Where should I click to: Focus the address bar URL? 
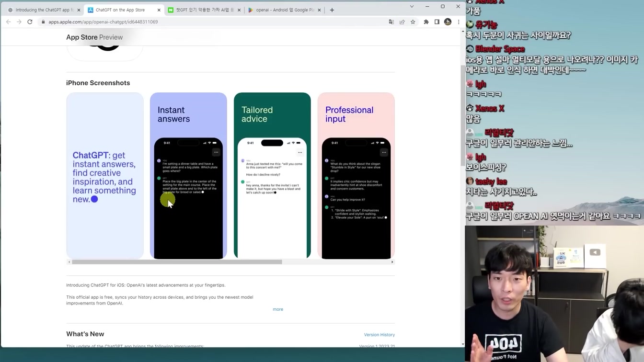tap(103, 22)
